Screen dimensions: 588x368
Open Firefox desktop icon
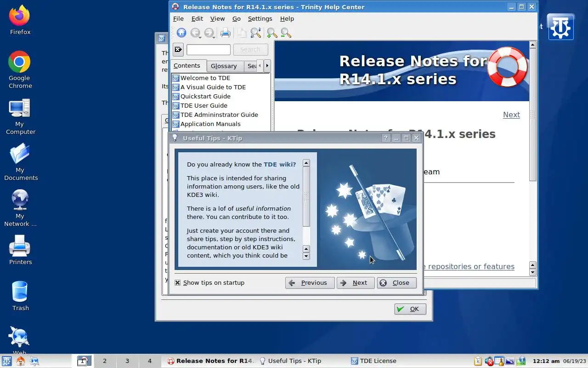pos(19,17)
